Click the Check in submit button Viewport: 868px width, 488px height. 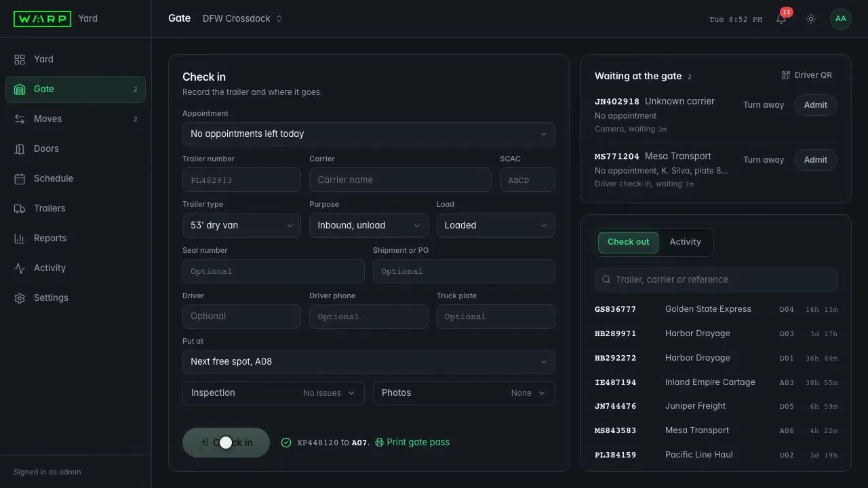[226, 443]
